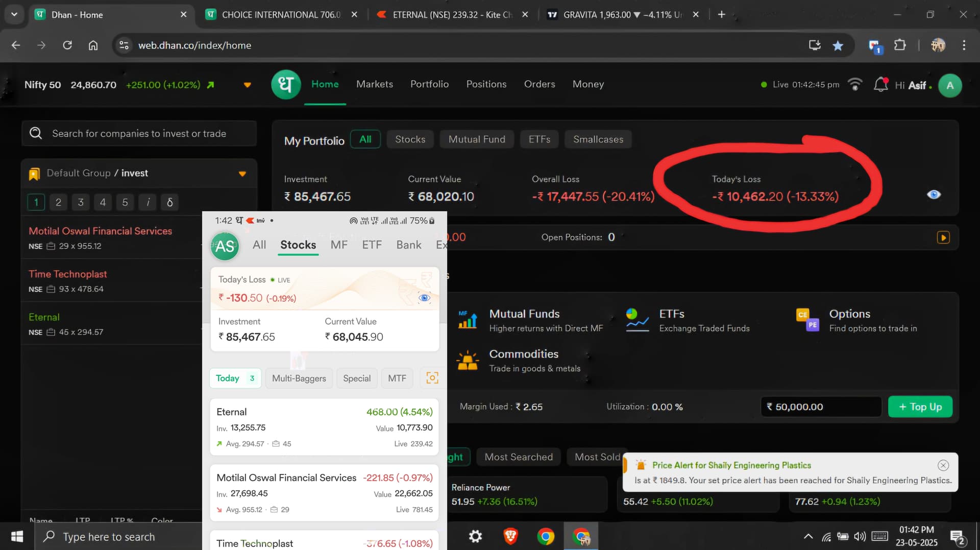The image size is (980, 550).
Task: Click the company search field
Action: tap(139, 133)
